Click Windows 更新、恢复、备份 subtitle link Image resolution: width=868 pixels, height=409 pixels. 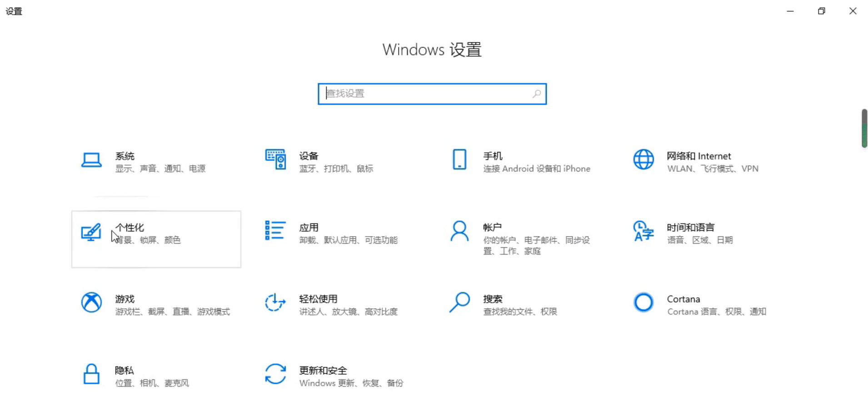pos(351,383)
